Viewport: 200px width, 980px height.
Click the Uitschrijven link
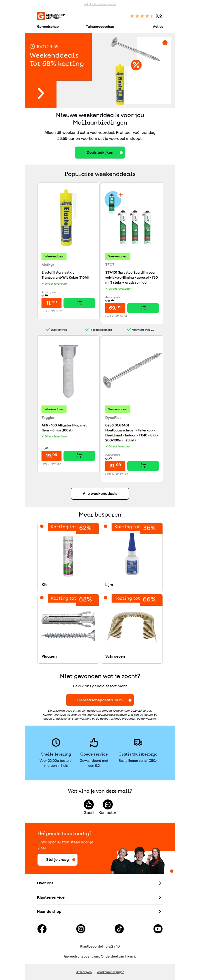pos(83,972)
